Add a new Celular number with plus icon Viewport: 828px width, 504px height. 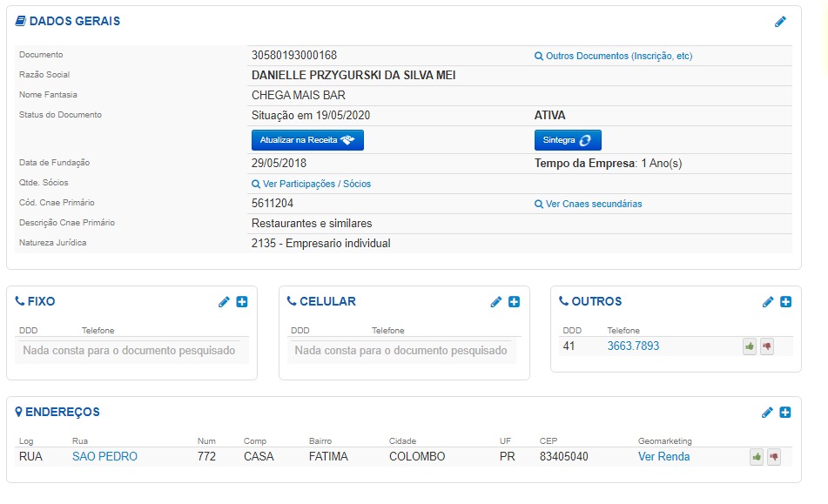coord(514,302)
